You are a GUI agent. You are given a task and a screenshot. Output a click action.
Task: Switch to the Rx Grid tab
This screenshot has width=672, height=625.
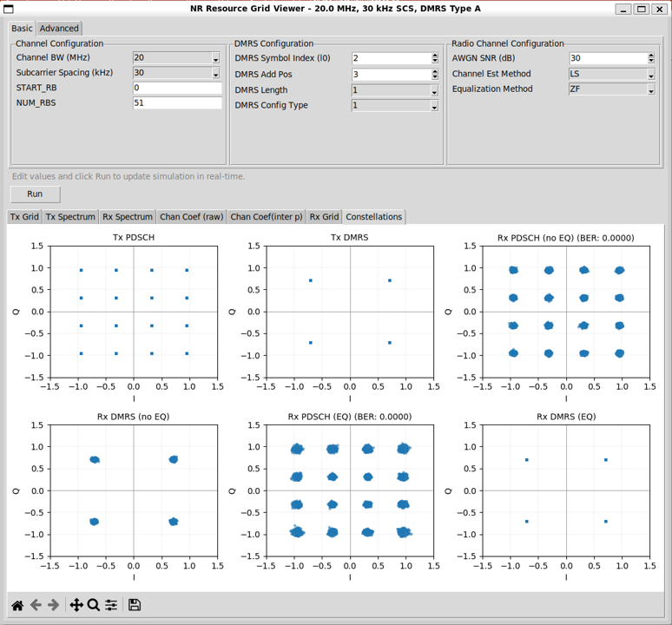[x=324, y=217]
